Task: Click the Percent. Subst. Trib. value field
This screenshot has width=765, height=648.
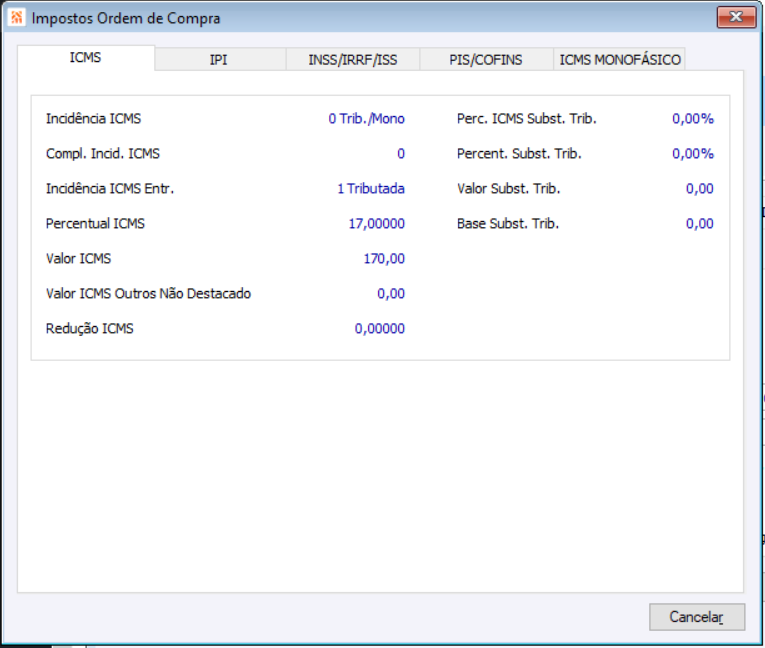Action: point(693,154)
